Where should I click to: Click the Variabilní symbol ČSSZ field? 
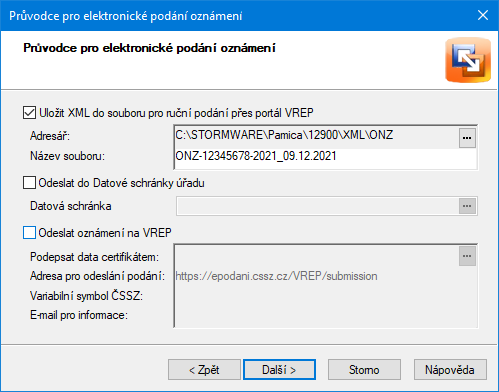pos(325,296)
